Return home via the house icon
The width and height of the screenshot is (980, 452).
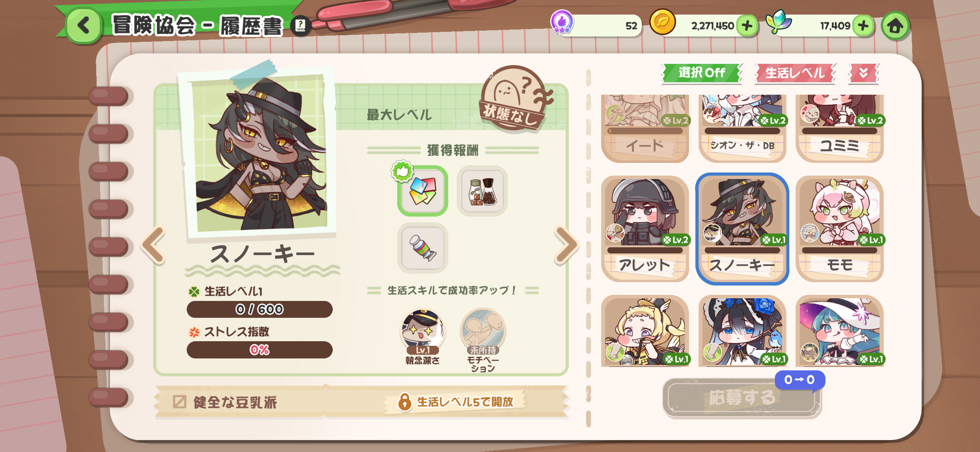[x=895, y=26]
